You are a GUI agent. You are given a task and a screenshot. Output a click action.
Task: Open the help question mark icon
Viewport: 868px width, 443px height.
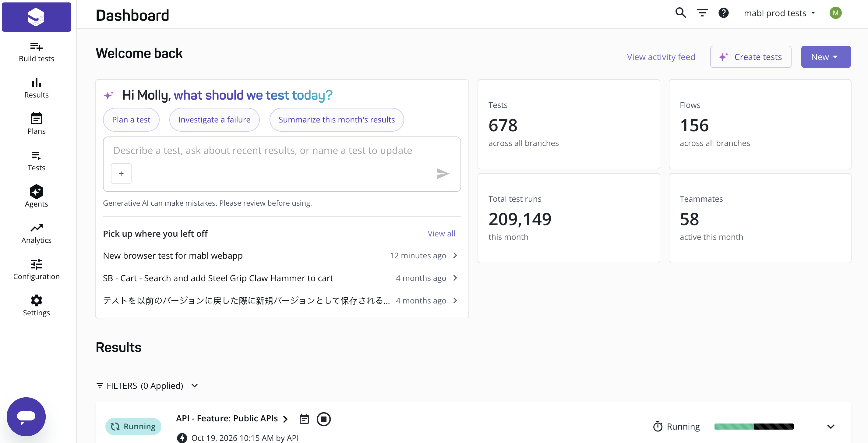pyautogui.click(x=723, y=13)
